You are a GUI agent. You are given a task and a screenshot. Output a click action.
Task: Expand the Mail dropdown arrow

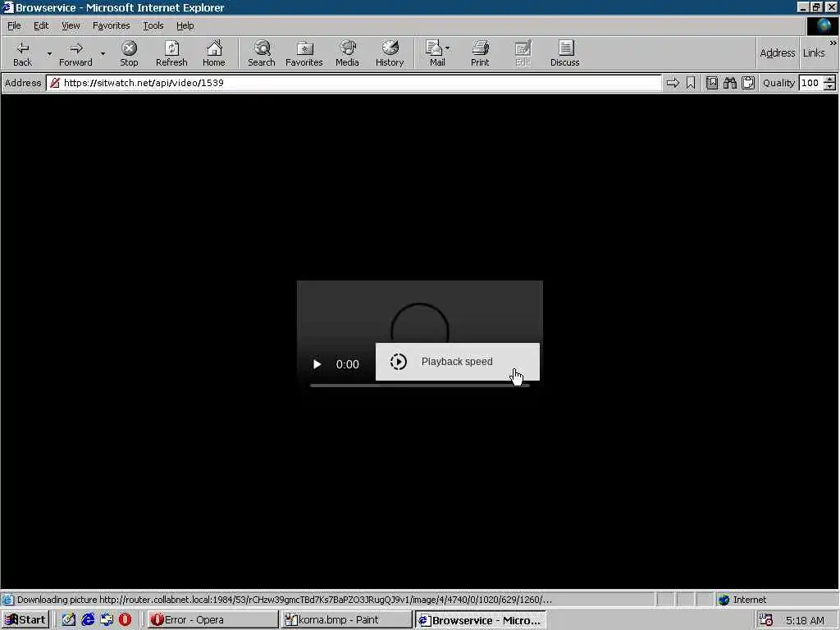448,48
